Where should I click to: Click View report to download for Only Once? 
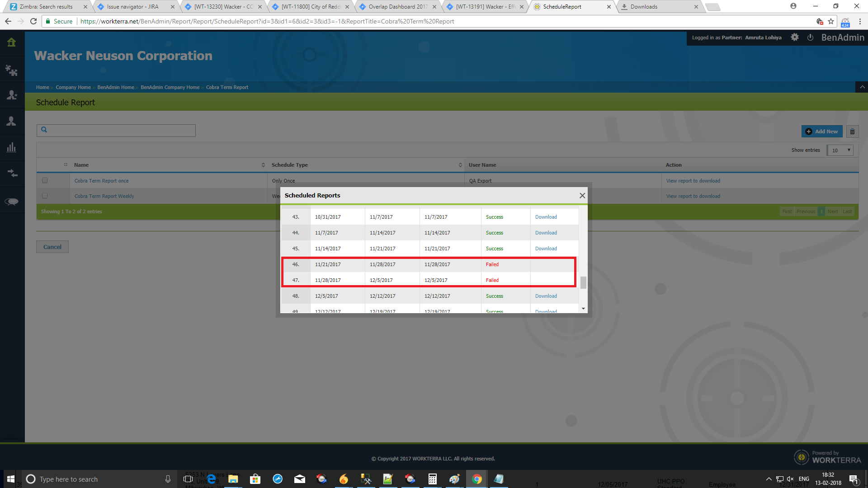point(693,181)
